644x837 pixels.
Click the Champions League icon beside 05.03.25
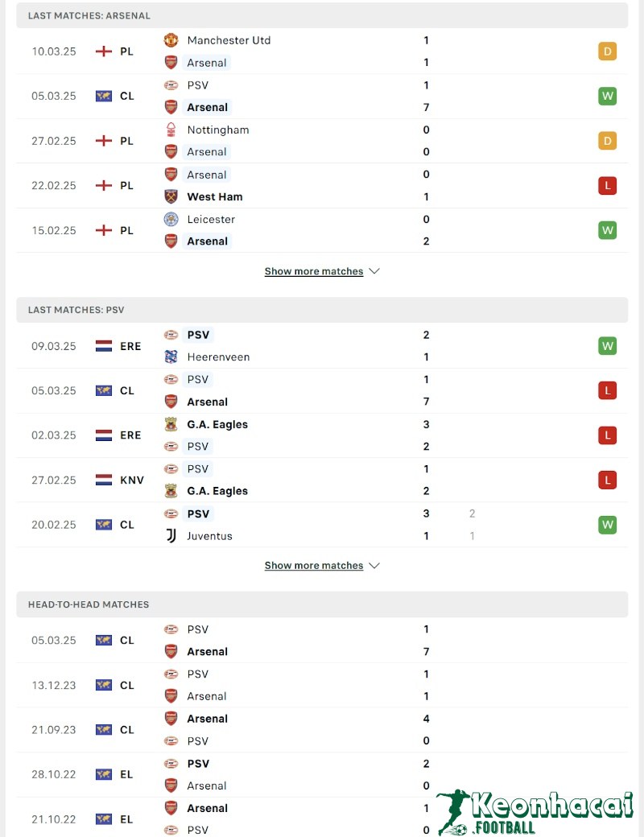pos(103,96)
